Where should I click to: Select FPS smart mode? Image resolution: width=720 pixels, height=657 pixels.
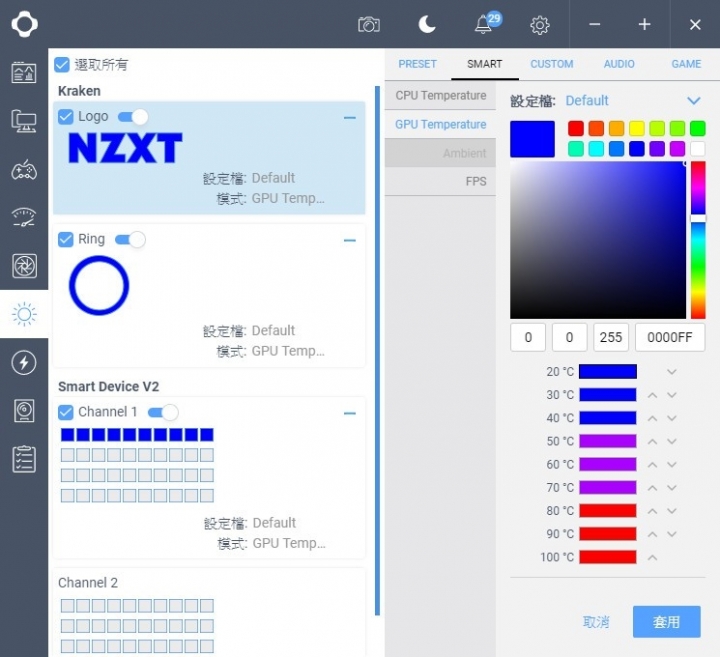(440, 181)
